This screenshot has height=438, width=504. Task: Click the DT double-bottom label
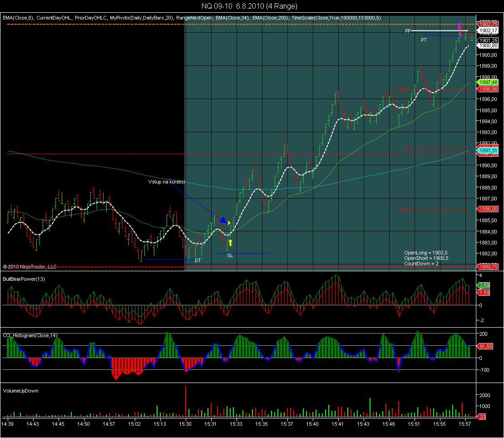tap(198, 260)
